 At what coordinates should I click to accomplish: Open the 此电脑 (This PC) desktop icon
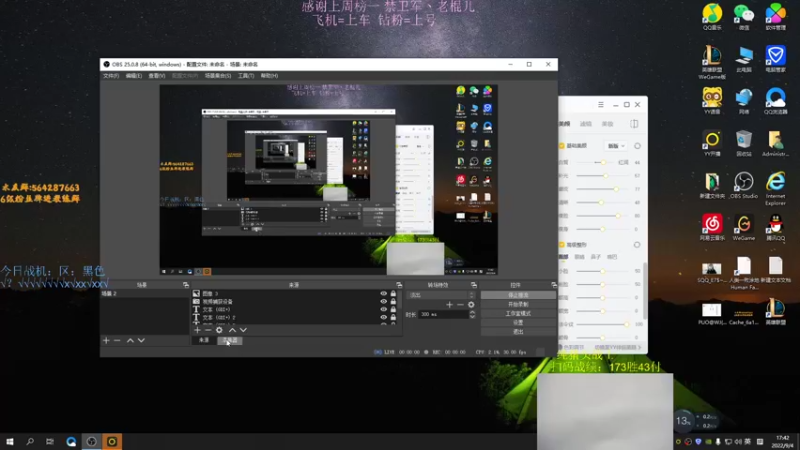point(744,58)
